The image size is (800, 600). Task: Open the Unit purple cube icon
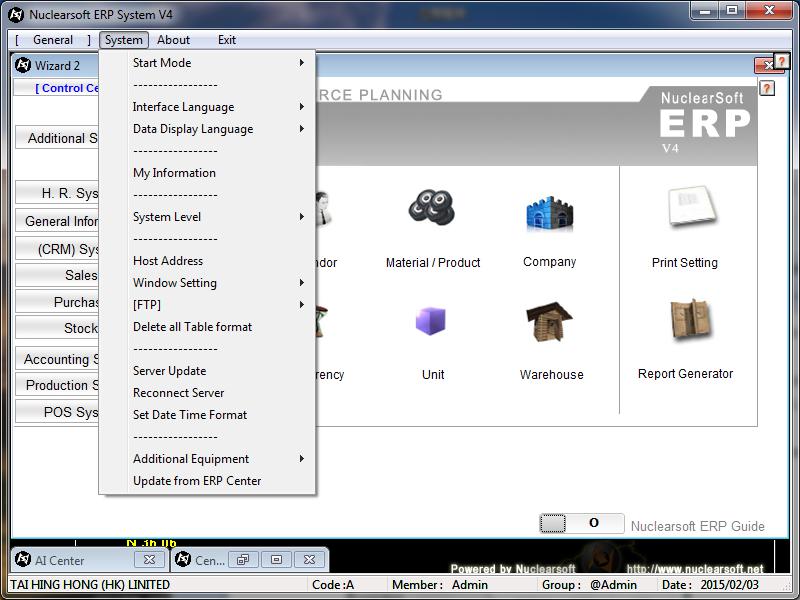click(x=431, y=320)
